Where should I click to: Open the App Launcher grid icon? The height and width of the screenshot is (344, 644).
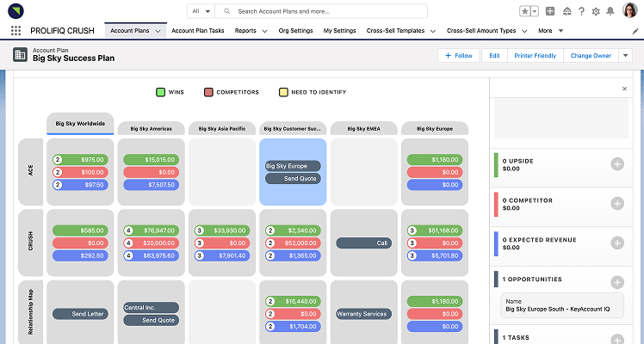(x=15, y=30)
